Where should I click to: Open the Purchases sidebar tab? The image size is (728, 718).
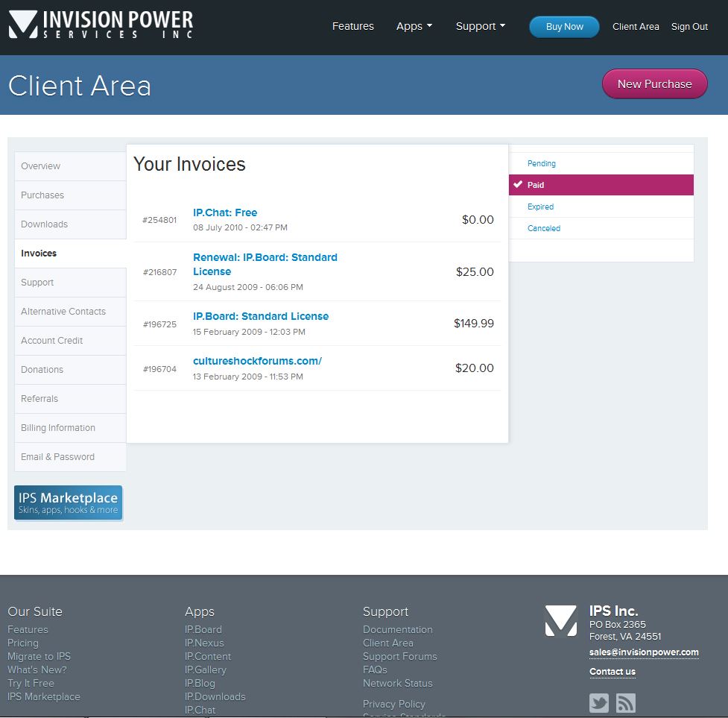tap(71, 195)
